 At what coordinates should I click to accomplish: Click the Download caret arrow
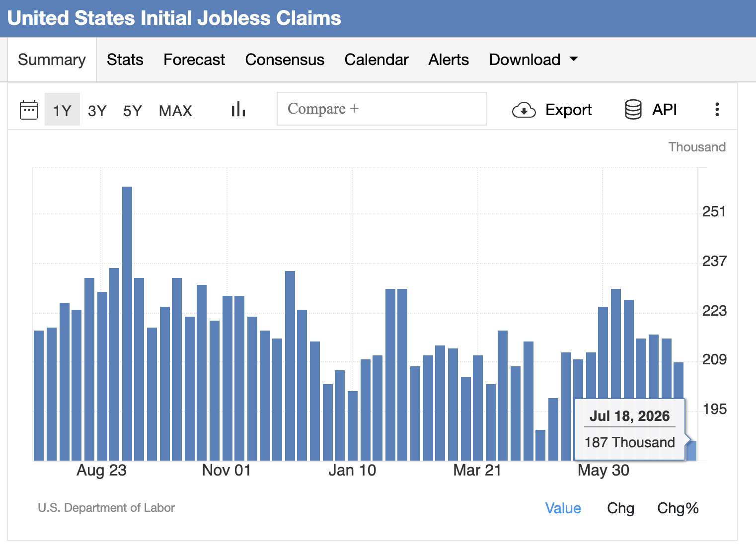coord(574,59)
